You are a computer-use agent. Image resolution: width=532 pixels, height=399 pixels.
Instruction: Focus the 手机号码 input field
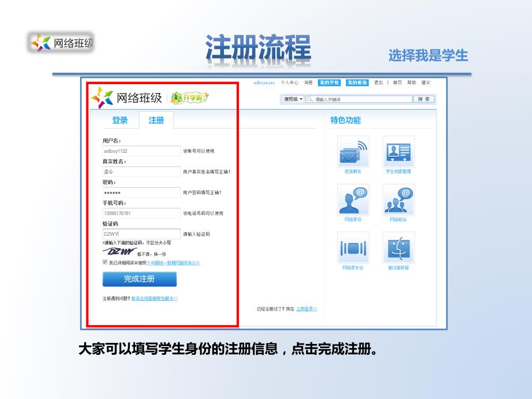click(x=141, y=214)
